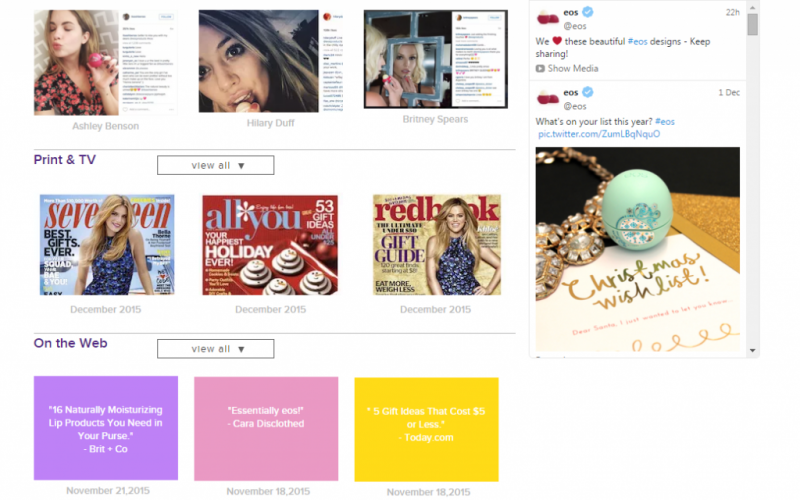Image resolution: width=800 pixels, height=500 pixels.
Task: Expand the On the Web view all dropdown
Action: click(215, 349)
